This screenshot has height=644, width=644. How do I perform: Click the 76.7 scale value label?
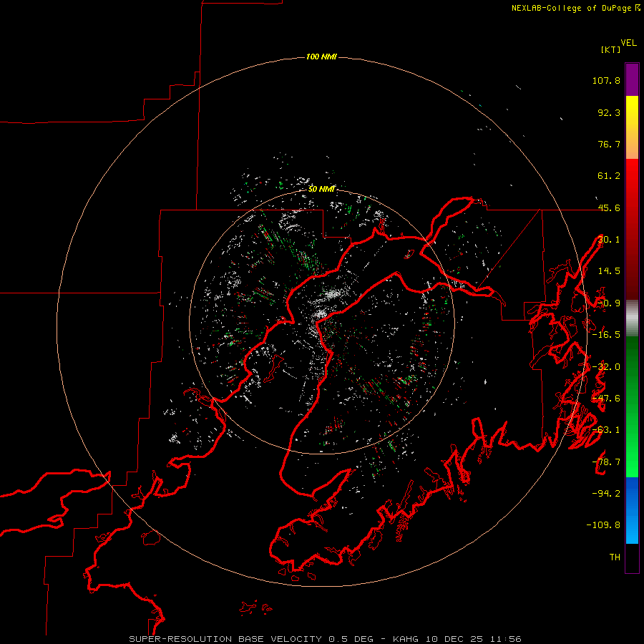[x=609, y=144]
